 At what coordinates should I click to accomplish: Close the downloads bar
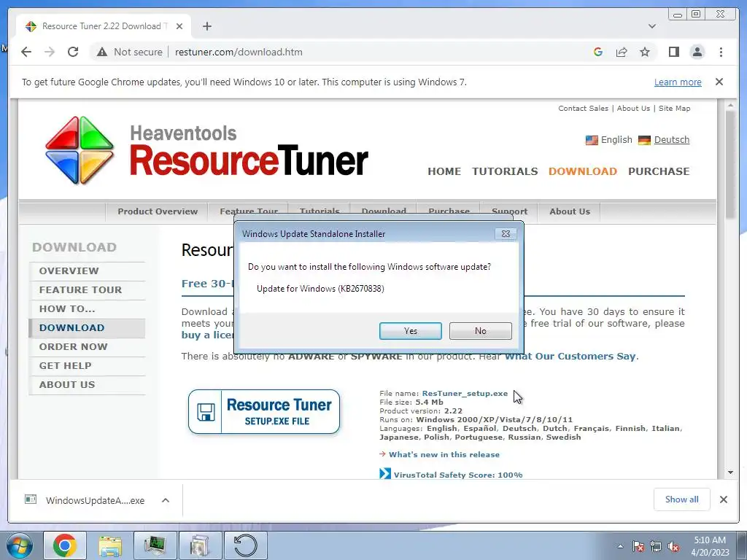tap(723, 499)
